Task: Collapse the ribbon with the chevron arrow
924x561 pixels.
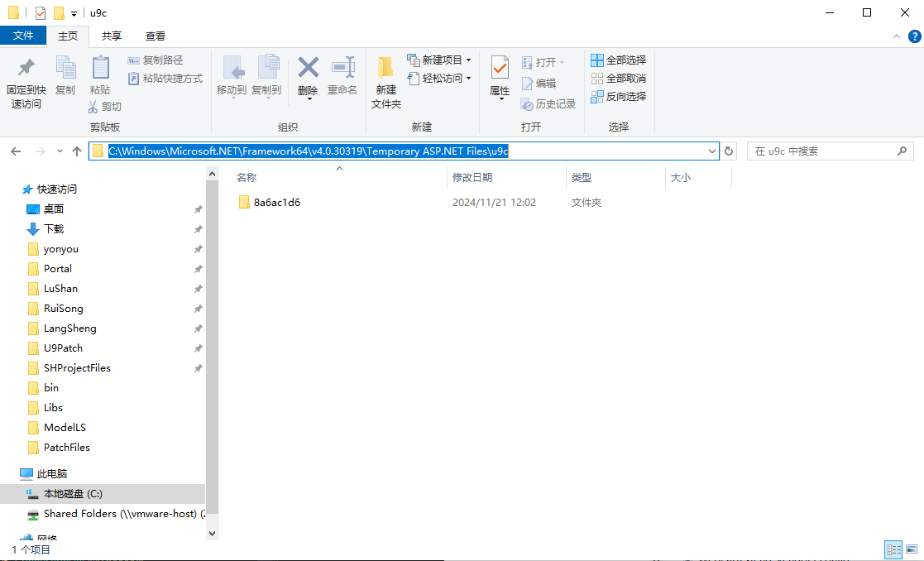Action: (896, 36)
